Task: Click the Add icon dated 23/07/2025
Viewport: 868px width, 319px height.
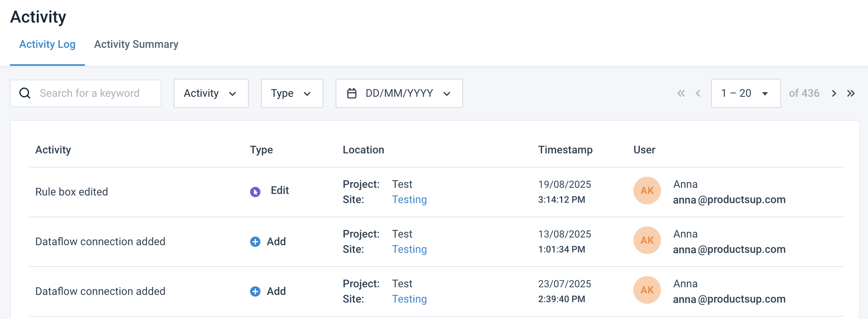Action: pyautogui.click(x=255, y=291)
